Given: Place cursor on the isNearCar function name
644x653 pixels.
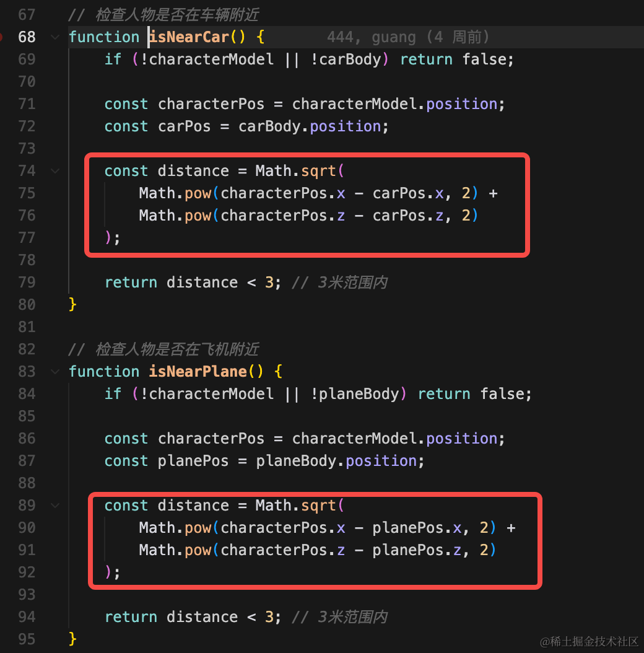Looking at the screenshot, I should (189, 37).
